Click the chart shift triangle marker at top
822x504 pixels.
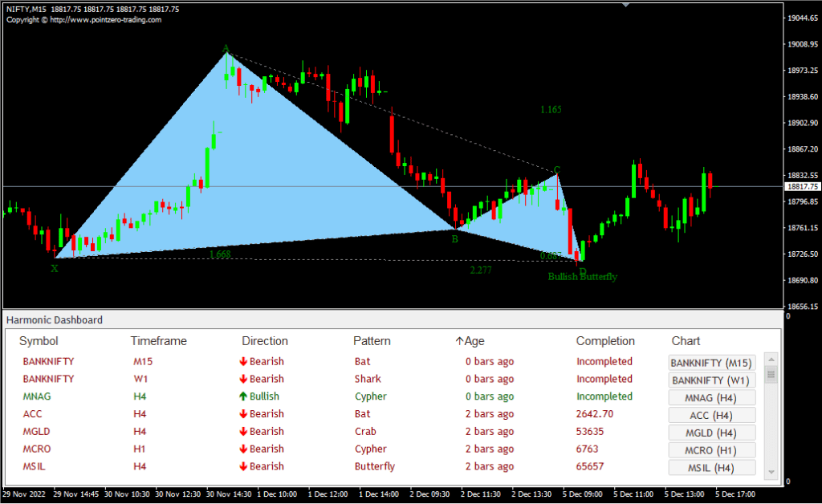pyautogui.click(x=625, y=5)
